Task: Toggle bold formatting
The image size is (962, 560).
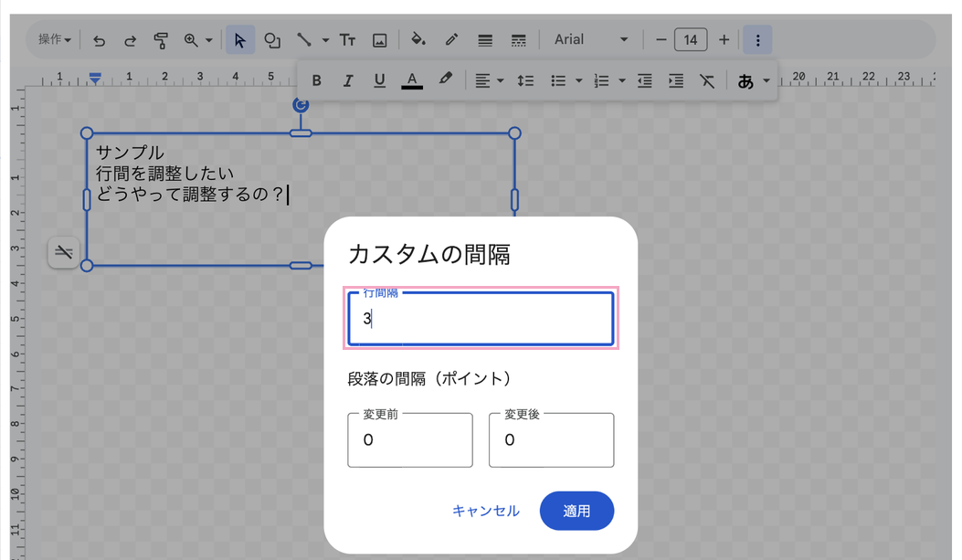Action: tap(317, 80)
